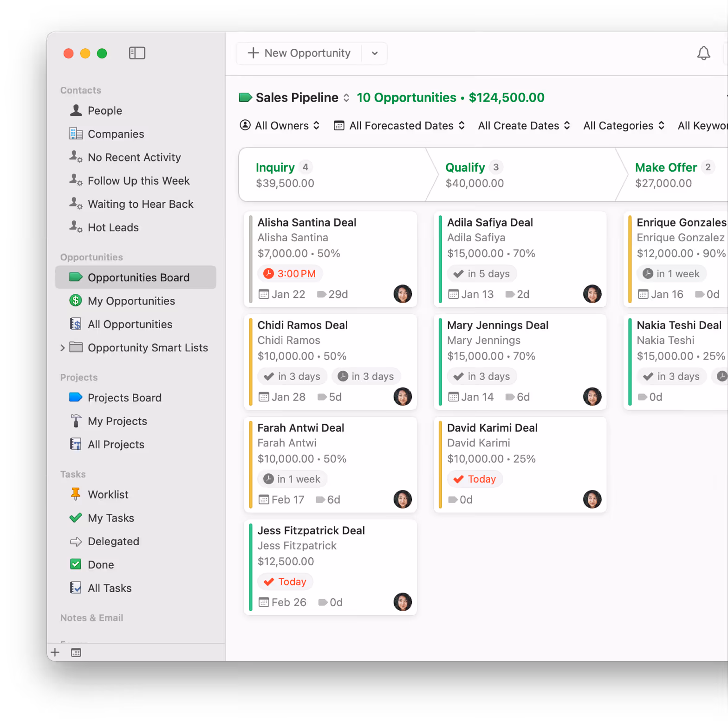728x723 pixels.
Task: Click 'in 3 days' badge on Nakia Teshi
Action: pos(671,376)
